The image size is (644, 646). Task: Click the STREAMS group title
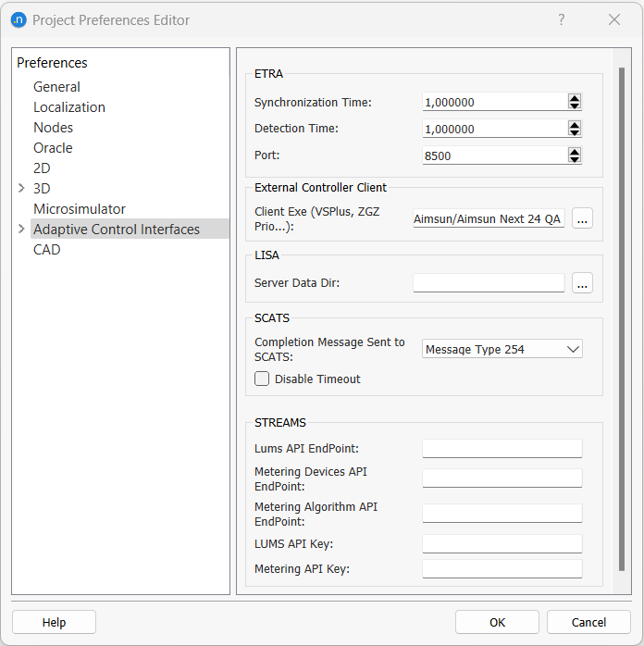pyautogui.click(x=280, y=423)
